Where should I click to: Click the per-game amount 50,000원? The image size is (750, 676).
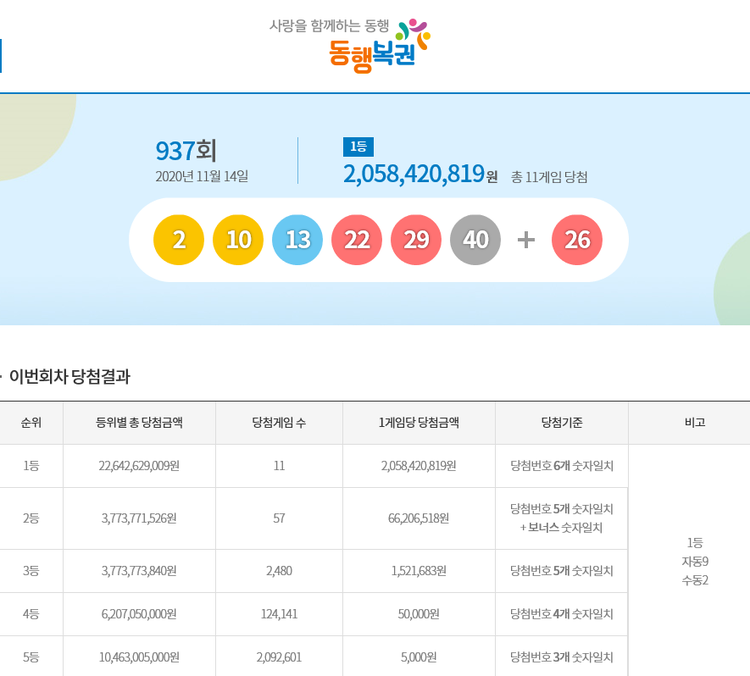click(x=419, y=614)
